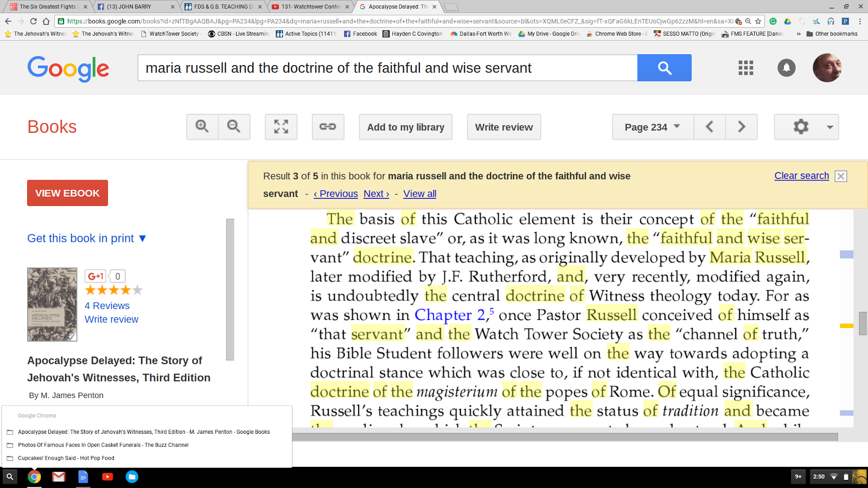The width and height of the screenshot is (868, 488).
Task: Switch the book viewer to fullscreen
Action: point(281,127)
